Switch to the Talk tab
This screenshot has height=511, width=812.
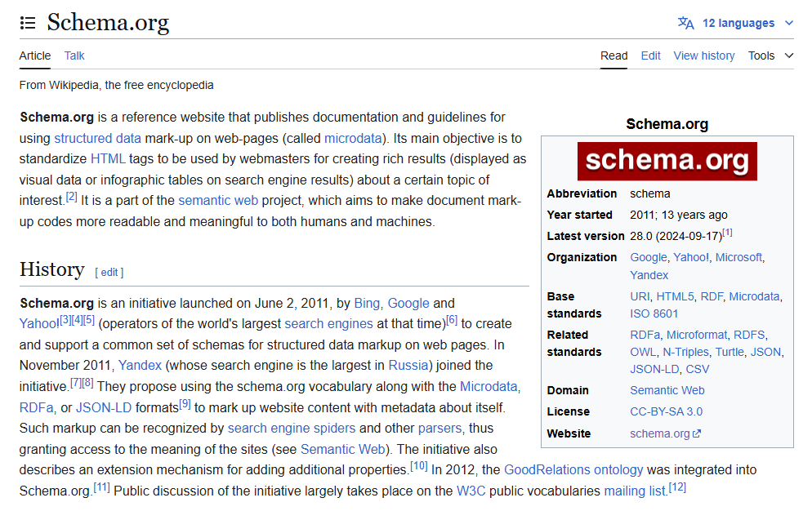[74, 56]
